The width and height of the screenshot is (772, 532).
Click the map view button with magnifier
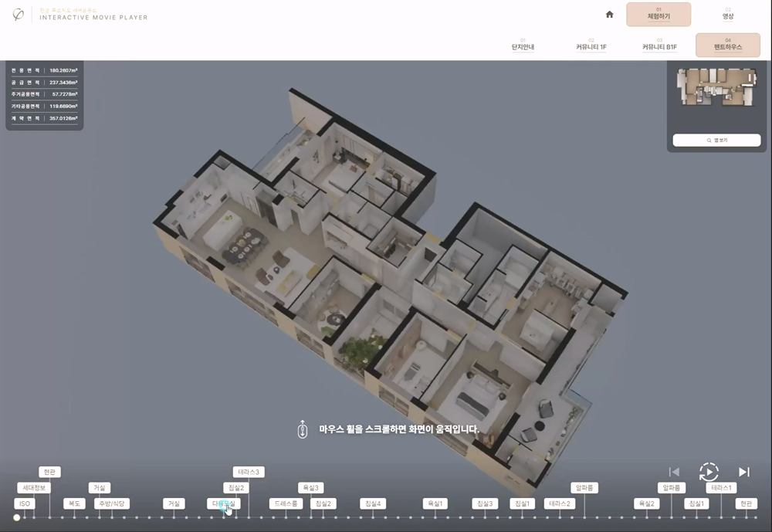click(716, 140)
